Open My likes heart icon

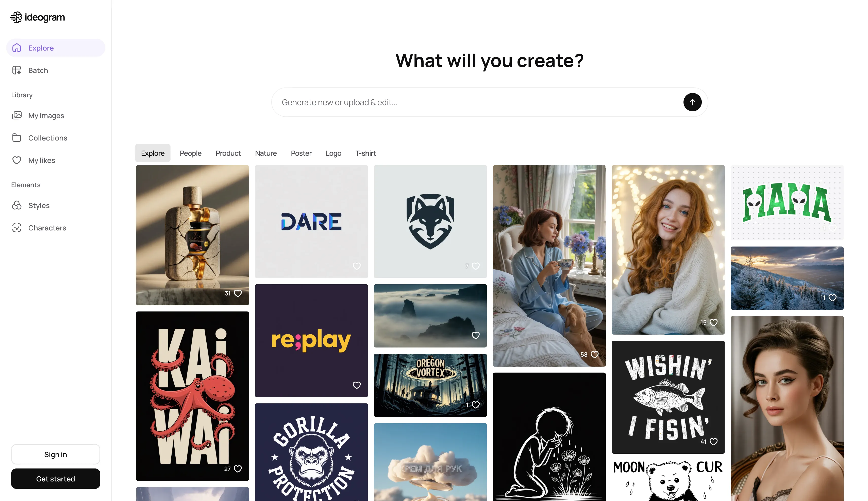pos(16,160)
